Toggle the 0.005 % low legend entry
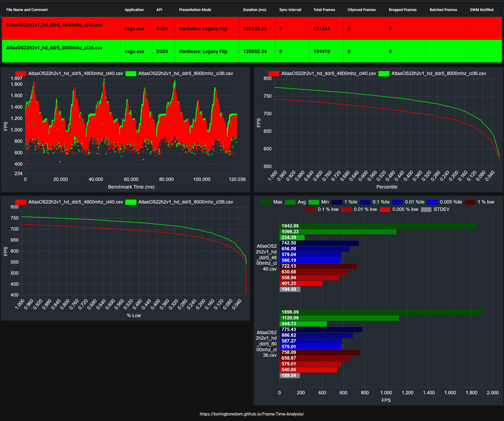504x421 pixels. pyautogui.click(x=385, y=209)
